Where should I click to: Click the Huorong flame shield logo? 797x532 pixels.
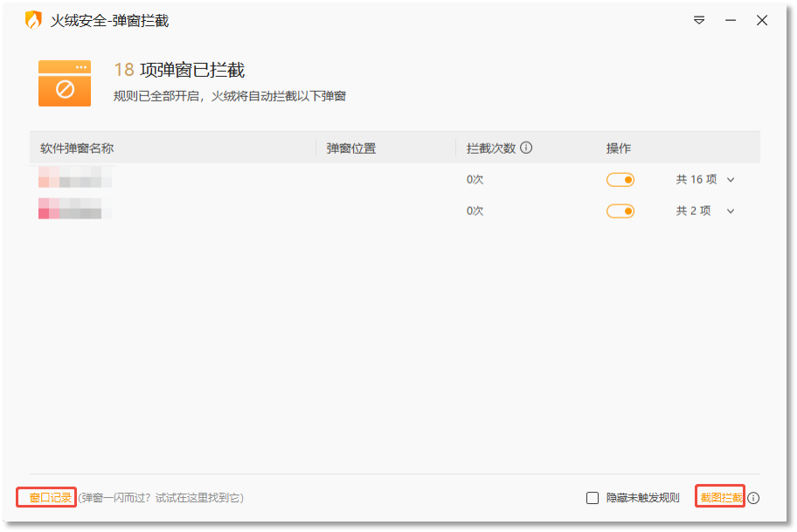(x=33, y=20)
